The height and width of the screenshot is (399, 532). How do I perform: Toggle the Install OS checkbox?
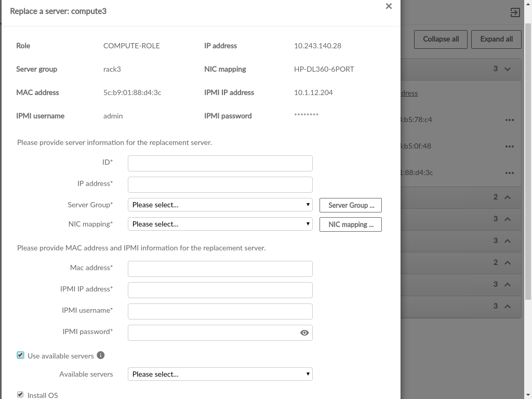click(x=21, y=395)
